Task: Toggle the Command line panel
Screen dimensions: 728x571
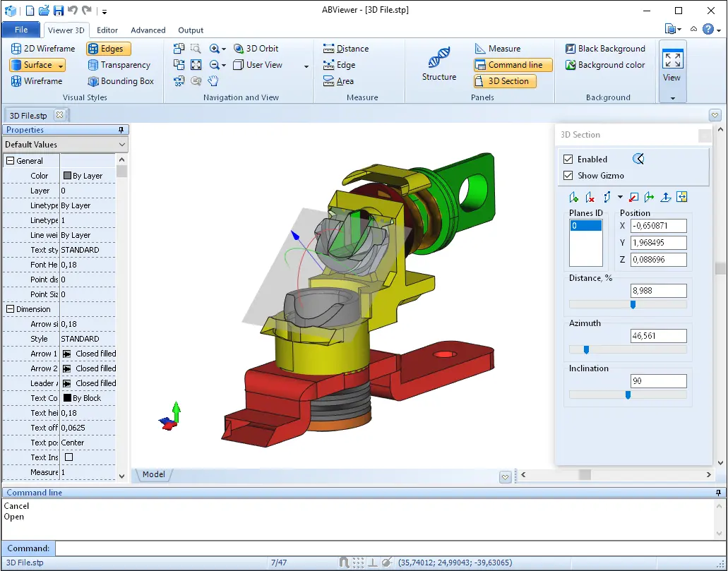Action: coord(513,65)
